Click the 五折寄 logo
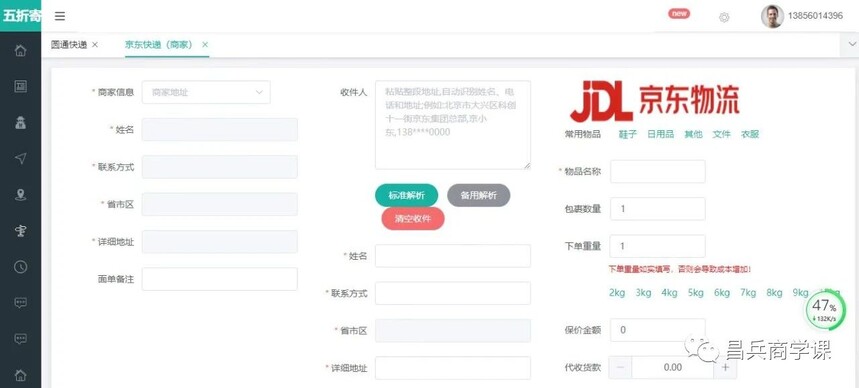Screen dimensions: 859x388 [x=20, y=15]
